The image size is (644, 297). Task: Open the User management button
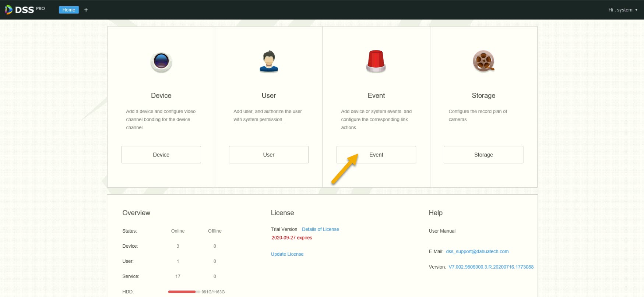click(x=269, y=155)
